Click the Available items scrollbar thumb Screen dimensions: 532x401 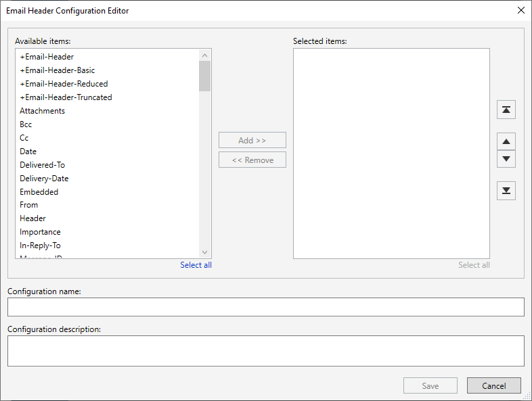coord(204,76)
